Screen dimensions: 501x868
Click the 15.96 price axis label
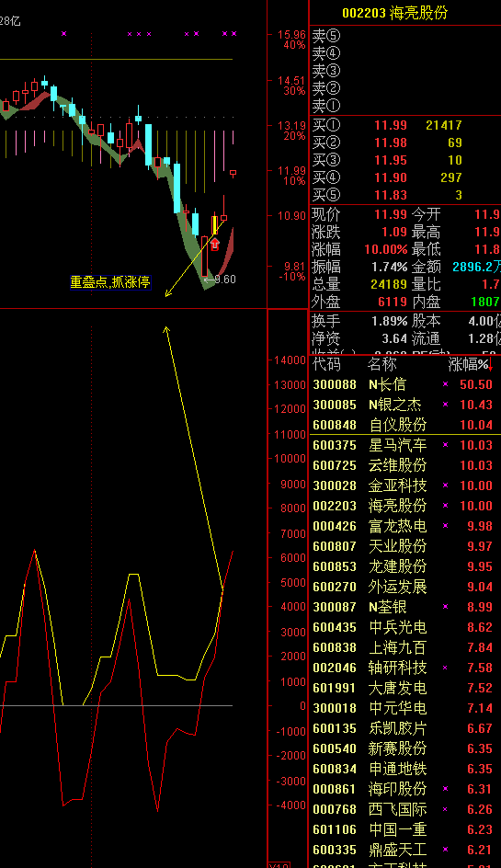pos(291,35)
